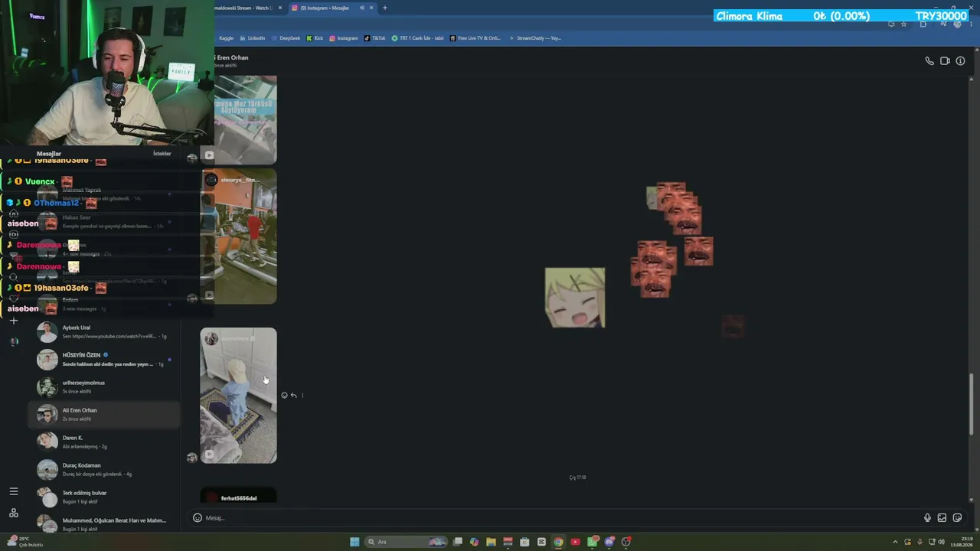
Task: Show hidden system tray icons
Action: click(x=895, y=542)
